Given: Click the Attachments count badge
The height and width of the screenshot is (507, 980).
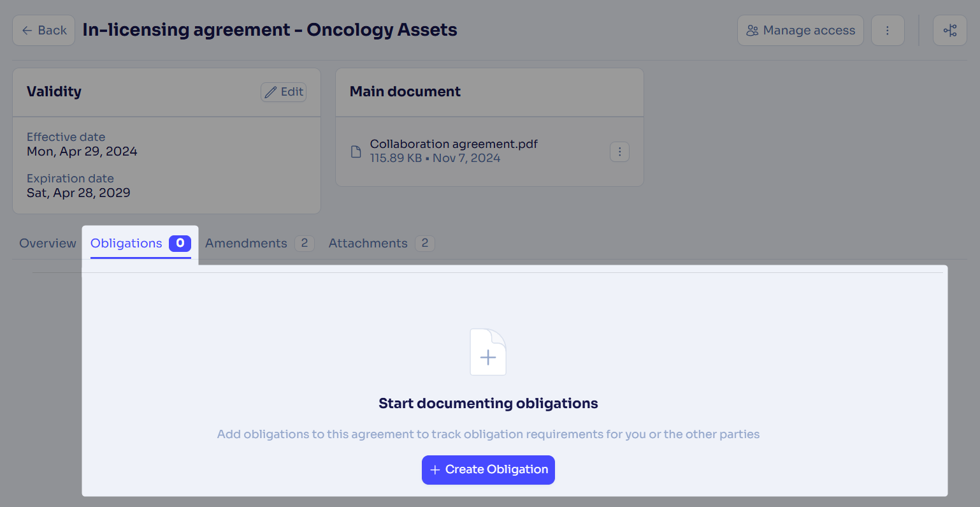Looking at the screenshot, I should click(425, 243).
